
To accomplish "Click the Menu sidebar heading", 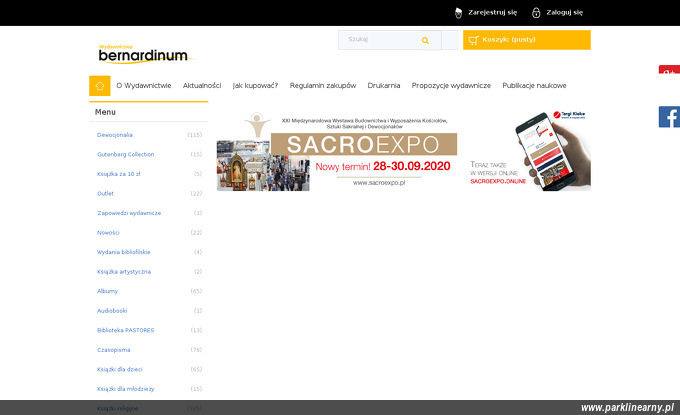I will click(x=105, y=112).
